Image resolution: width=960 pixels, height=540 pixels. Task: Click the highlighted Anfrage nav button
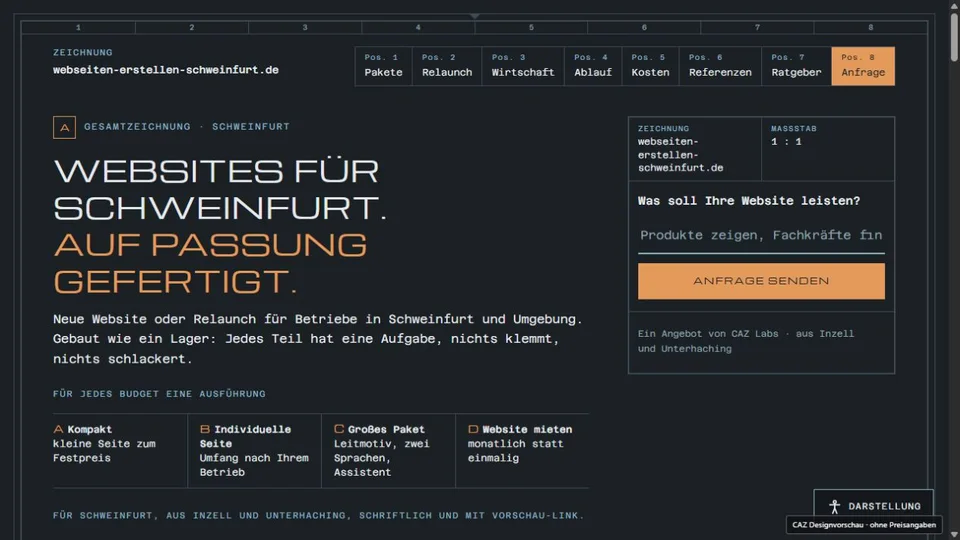(863, 66)
